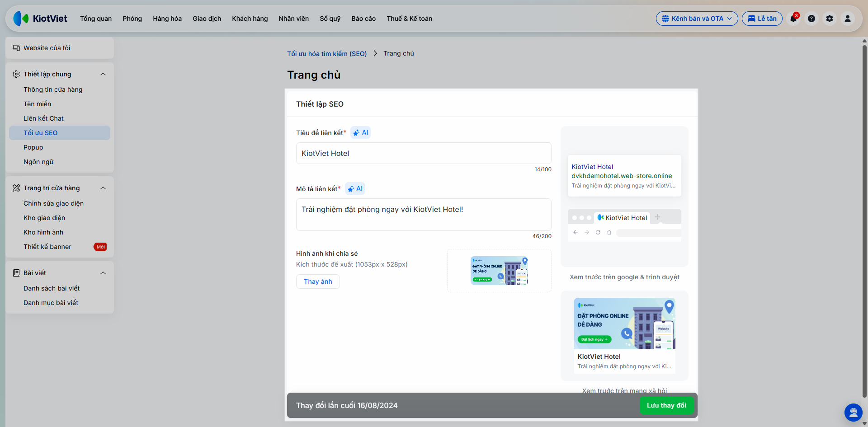
Task: Open the chat support bubble
Action: point(854,412)
